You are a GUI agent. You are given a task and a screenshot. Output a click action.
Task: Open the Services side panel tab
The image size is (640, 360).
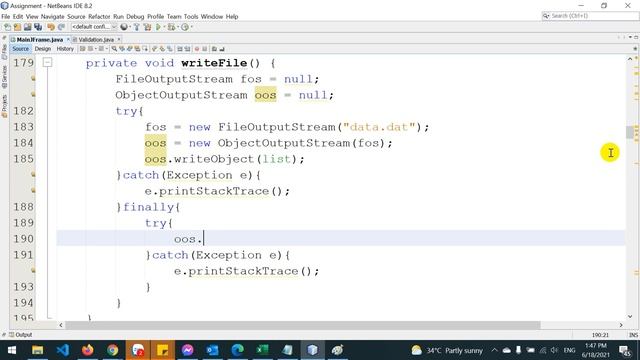[4, 77]
